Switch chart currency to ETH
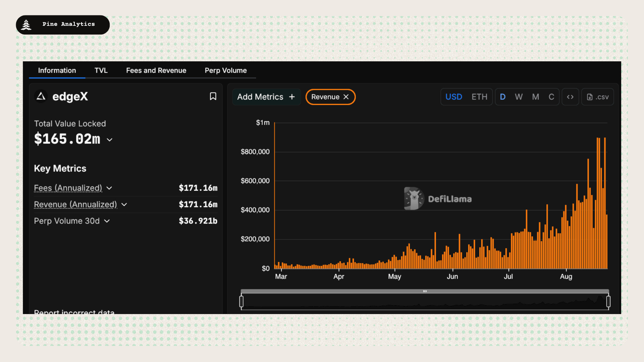 (479, 97)
